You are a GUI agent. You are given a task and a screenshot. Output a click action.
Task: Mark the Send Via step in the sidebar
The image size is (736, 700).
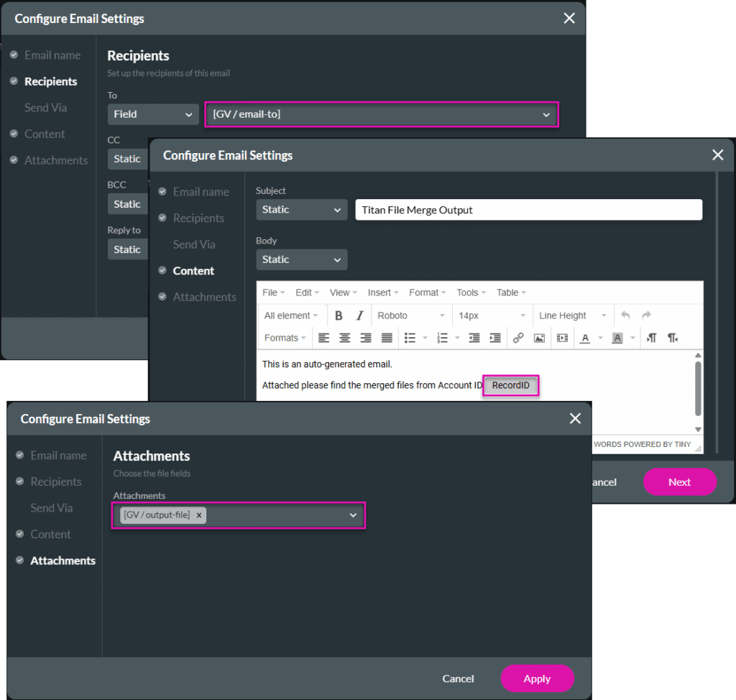51,507
